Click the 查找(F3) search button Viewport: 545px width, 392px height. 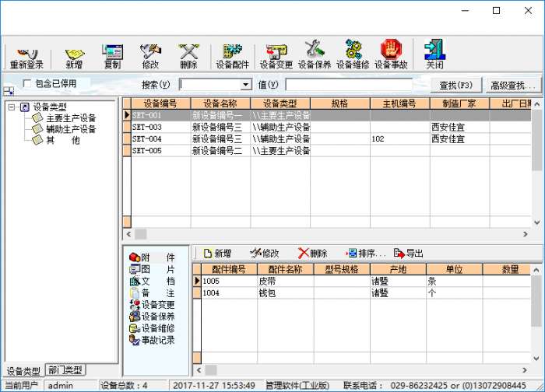pos(455,85)
